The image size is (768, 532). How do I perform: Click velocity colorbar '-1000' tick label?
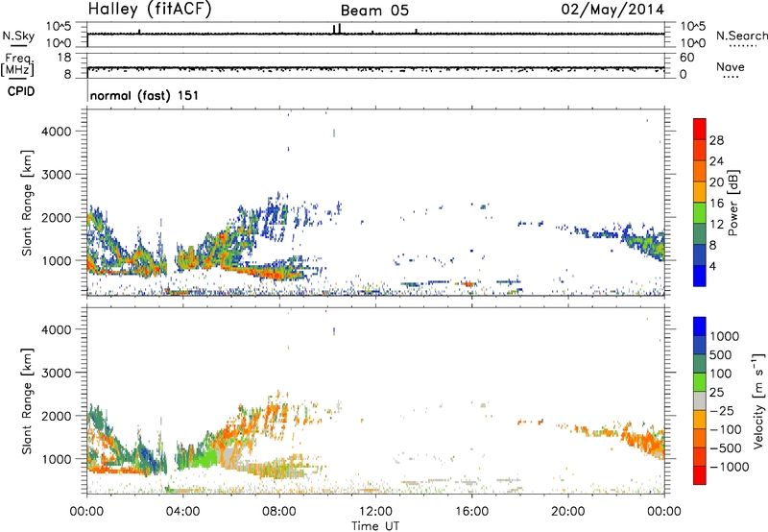pos(730,467)
